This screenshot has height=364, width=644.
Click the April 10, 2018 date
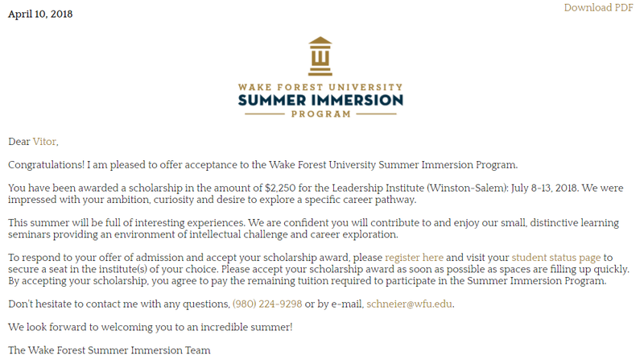(x=40, y=14)
